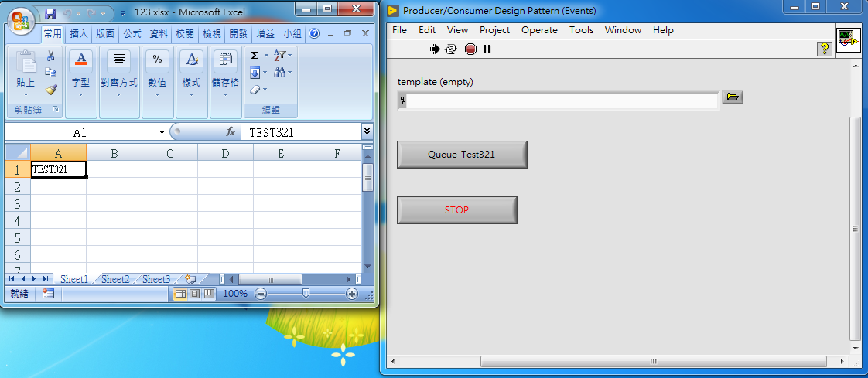The height and width of the screenshot is (378, 868).
Task: Click the AutoSum sigma icon in Excel
Action: (255, 56)
